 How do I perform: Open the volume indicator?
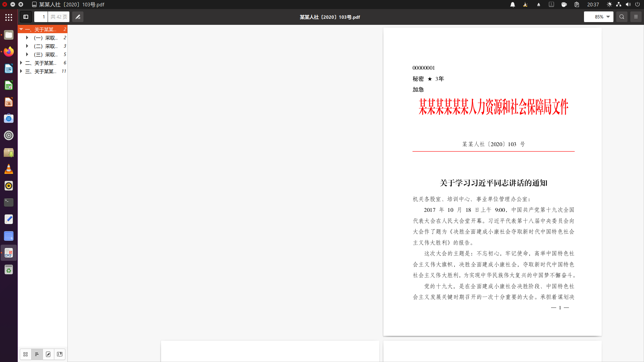628,4
